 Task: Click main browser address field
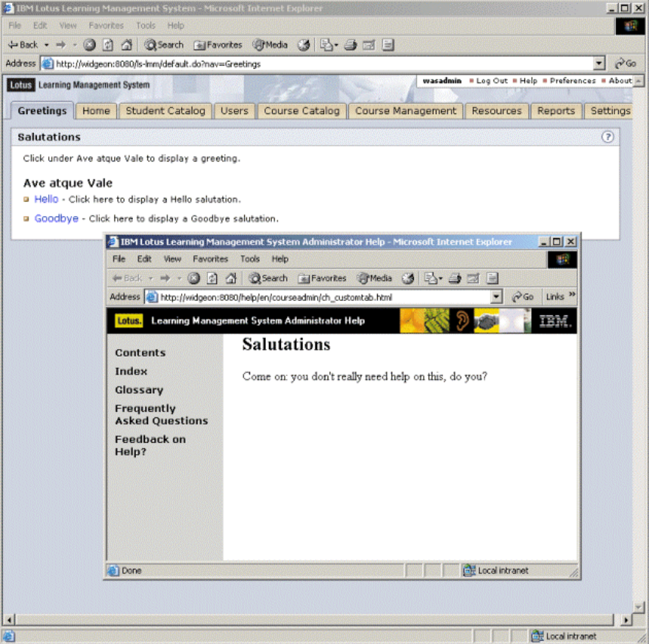pos(317,64)
